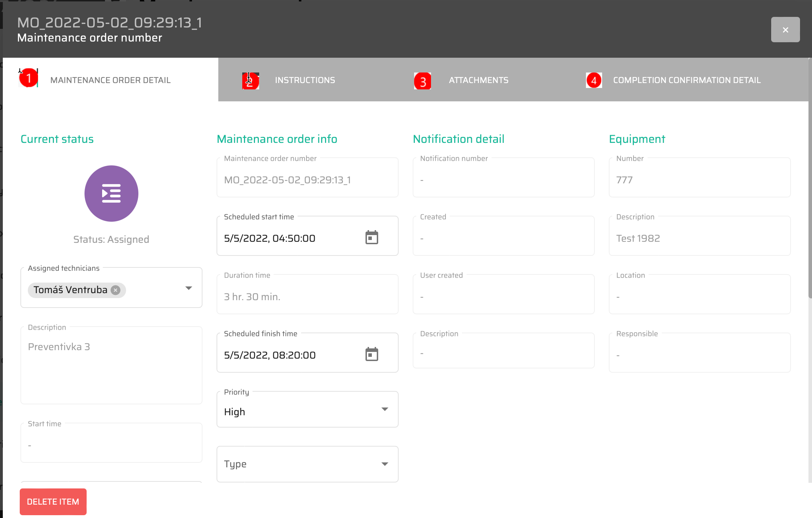Click the Scheduled start time field

click(x=289, y=238)
